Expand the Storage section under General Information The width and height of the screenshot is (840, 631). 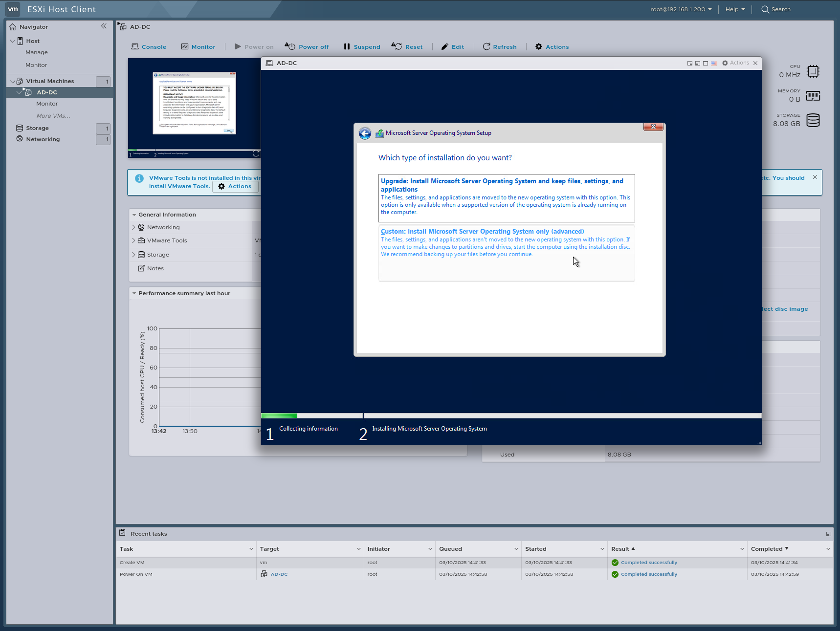tap(133, 254)
